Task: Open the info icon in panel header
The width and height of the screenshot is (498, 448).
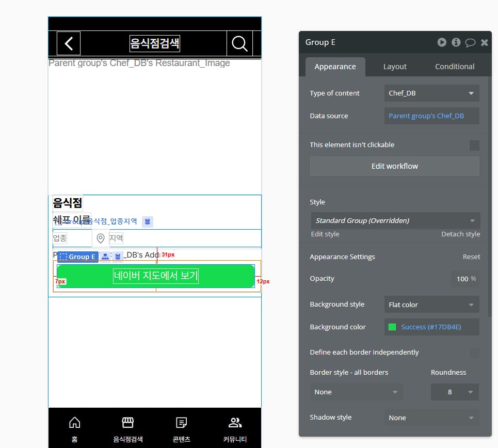Action: click(456, 42)
